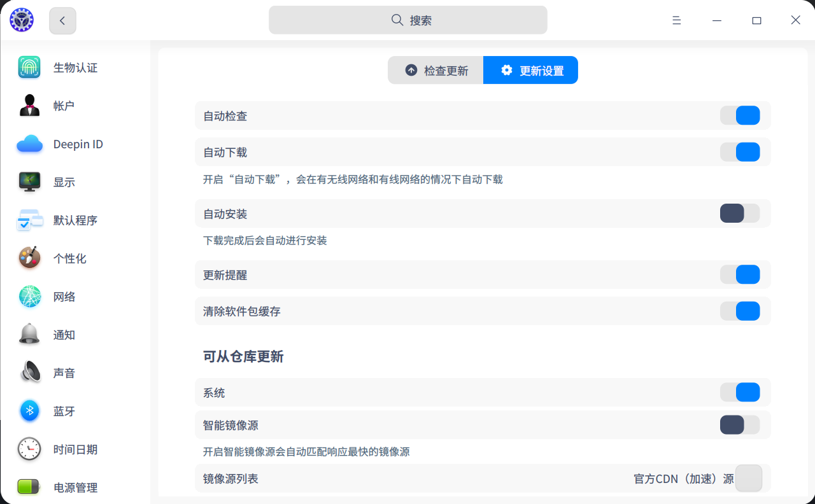Click the 帐户 user silhouette icon
Screen dimensions: 815x504
point(29,106)
